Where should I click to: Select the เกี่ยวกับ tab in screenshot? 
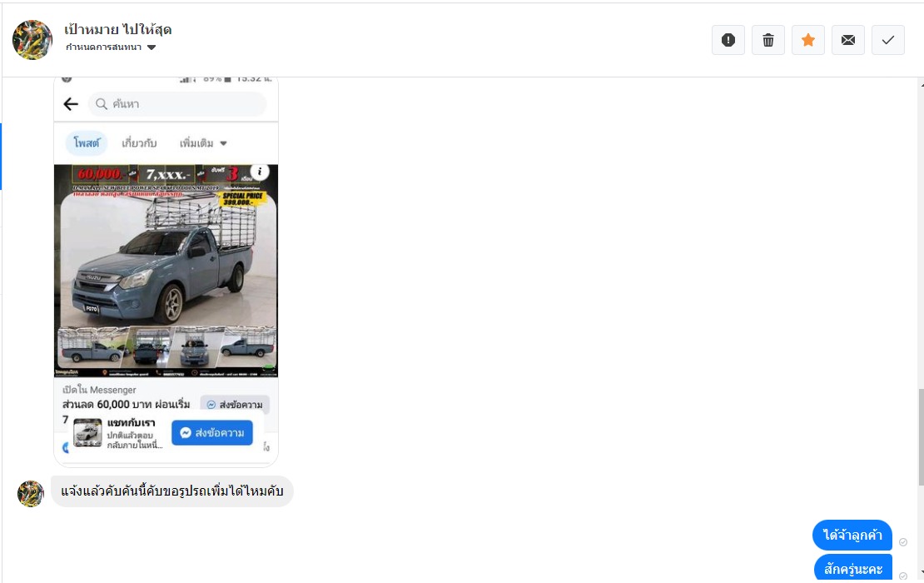click(x=139, y=143)
